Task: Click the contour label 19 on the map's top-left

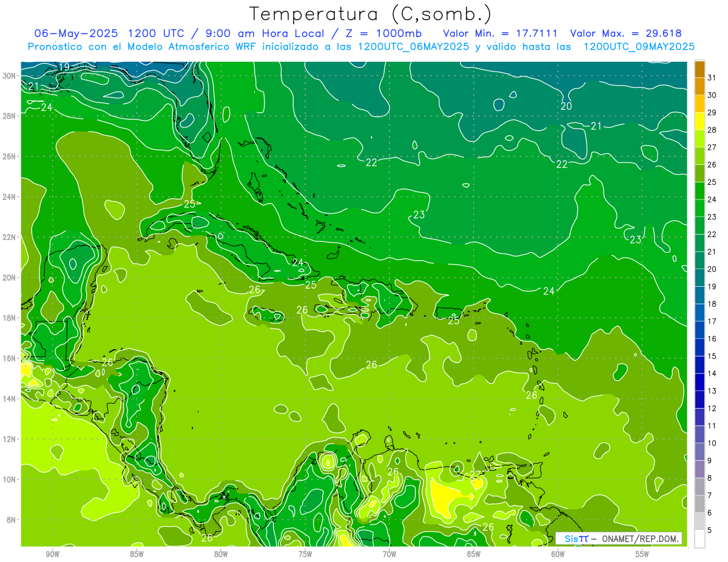Action: (64, 67)
